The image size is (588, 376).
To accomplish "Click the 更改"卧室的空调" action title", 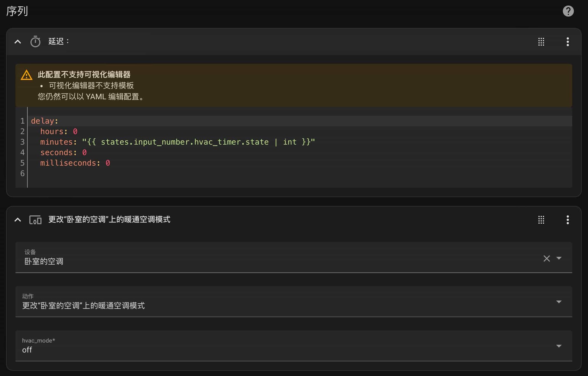I will point(109,220).
